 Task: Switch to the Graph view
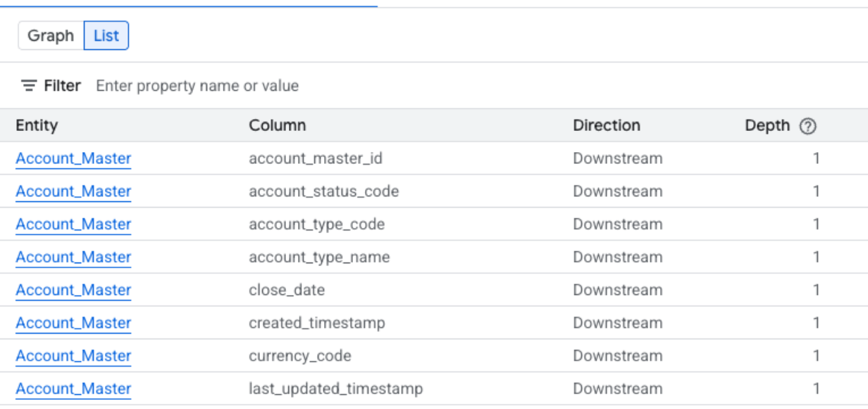click(x=53, y=35)
